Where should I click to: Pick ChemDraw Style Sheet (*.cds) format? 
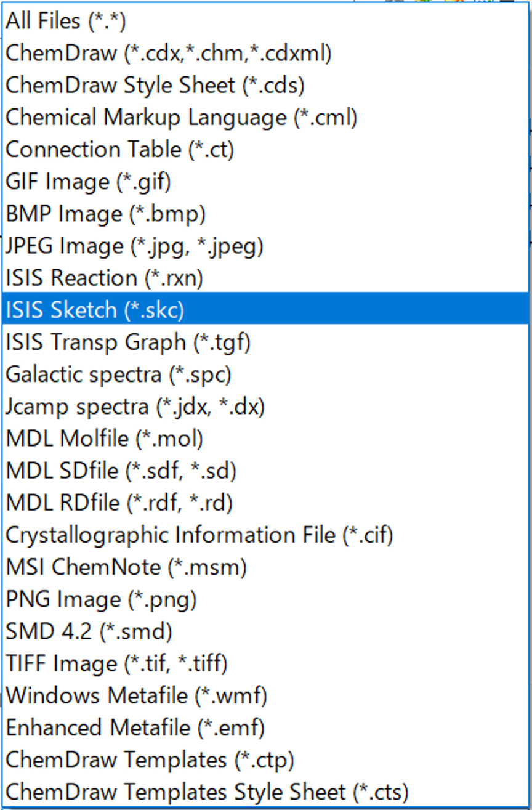(155, 85)
